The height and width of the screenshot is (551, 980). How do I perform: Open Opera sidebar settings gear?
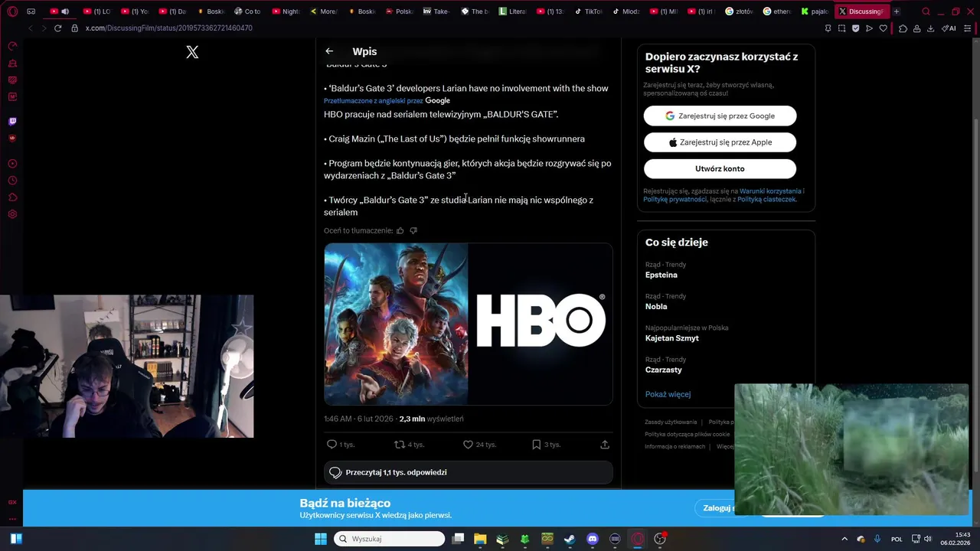12,214
